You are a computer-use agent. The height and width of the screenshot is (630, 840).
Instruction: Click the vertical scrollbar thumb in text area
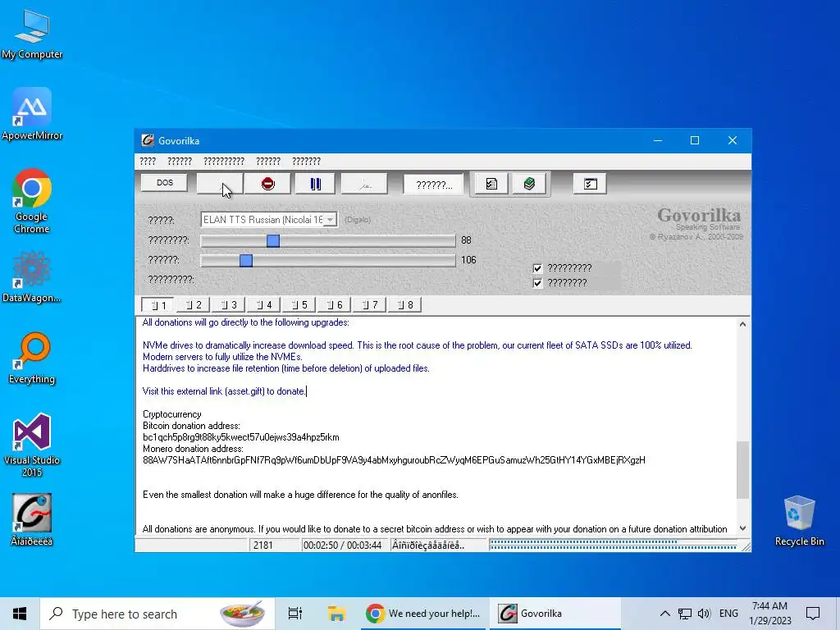742,470
